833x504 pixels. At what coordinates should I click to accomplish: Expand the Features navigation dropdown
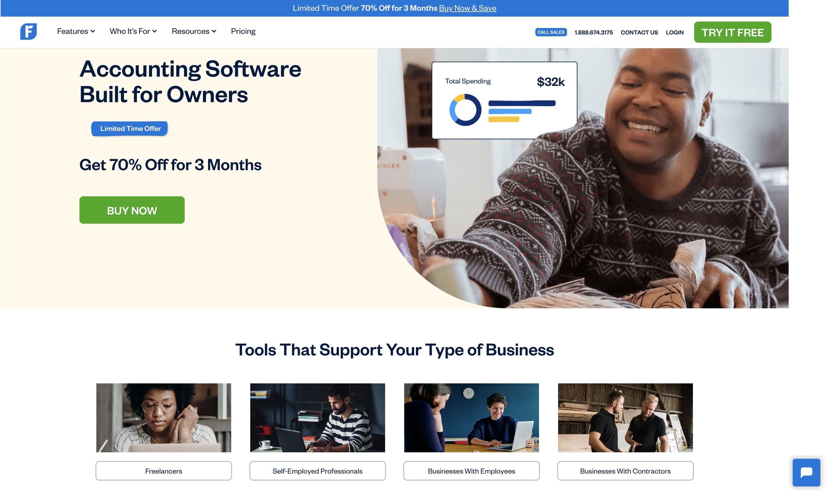click(x=75, y=31)
